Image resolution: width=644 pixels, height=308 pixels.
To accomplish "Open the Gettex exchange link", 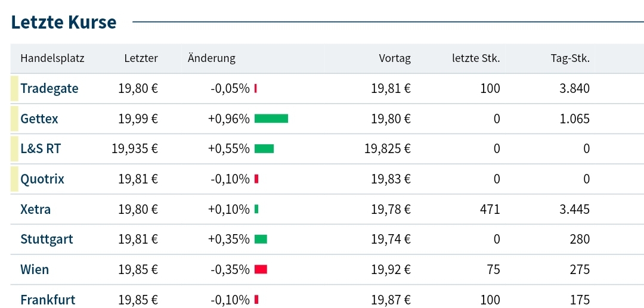I will [39, 119].
